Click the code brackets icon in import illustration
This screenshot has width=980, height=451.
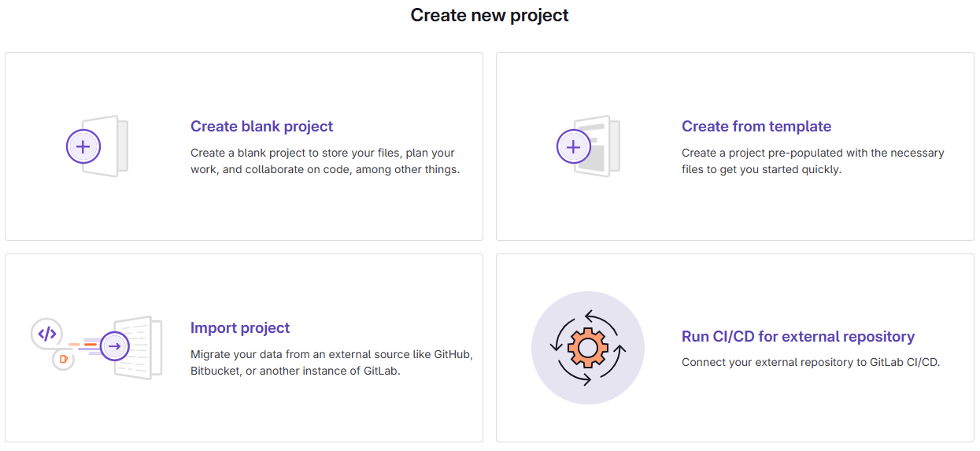click(47, 334)
